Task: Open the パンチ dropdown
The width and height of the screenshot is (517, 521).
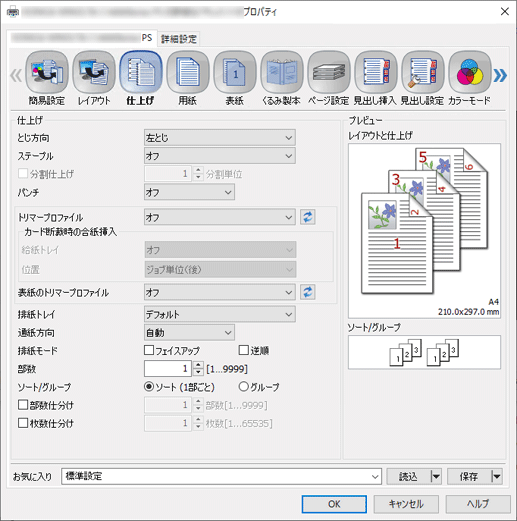Action: pos(189,192)
